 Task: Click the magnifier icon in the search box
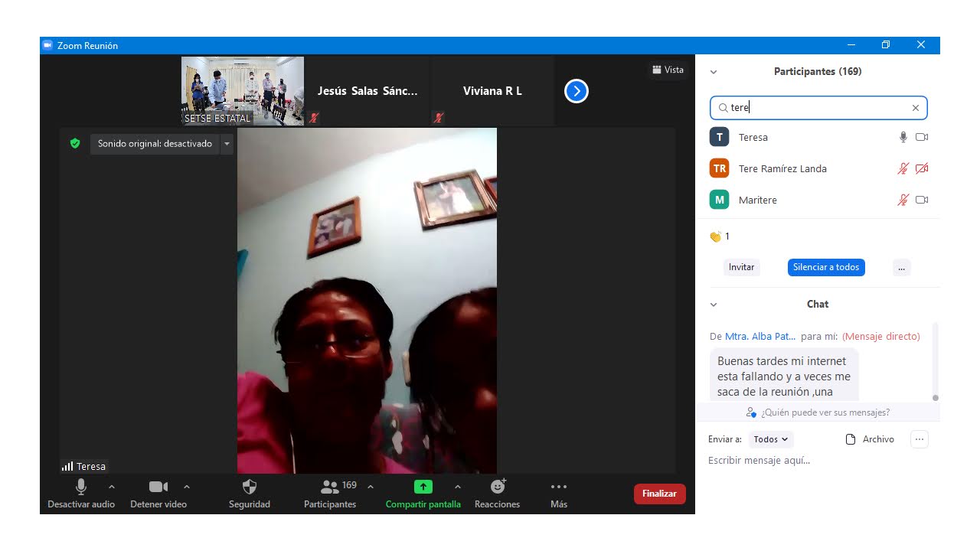click(723, 108)
